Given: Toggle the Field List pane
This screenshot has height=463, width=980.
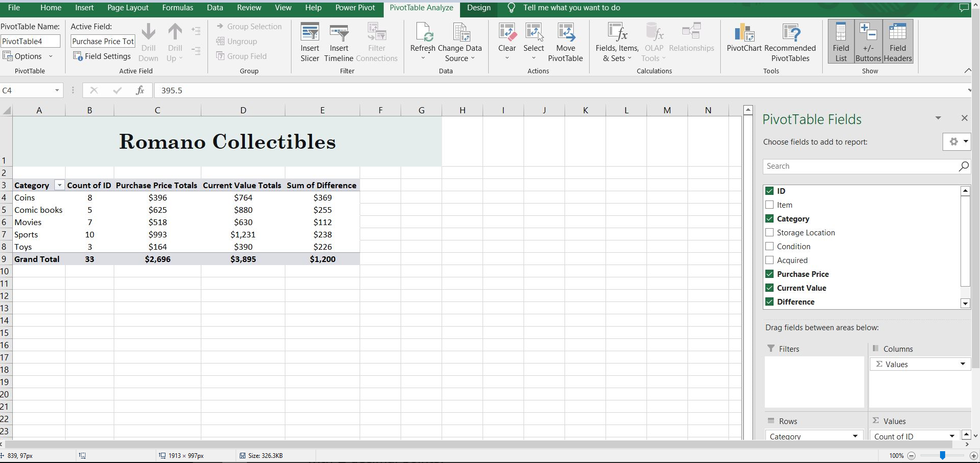Looking at the screenshot, I should (x=841, y=42).
